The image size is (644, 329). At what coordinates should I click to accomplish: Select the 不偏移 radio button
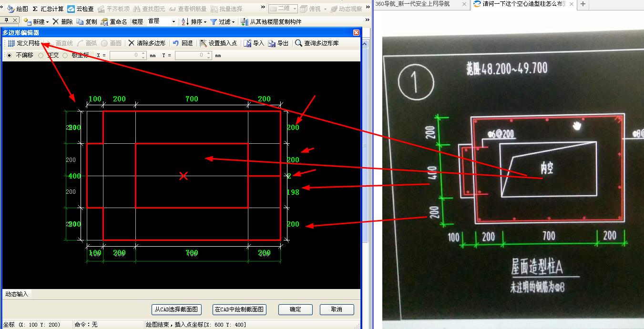pyautogui.click(x=10, y=55)
